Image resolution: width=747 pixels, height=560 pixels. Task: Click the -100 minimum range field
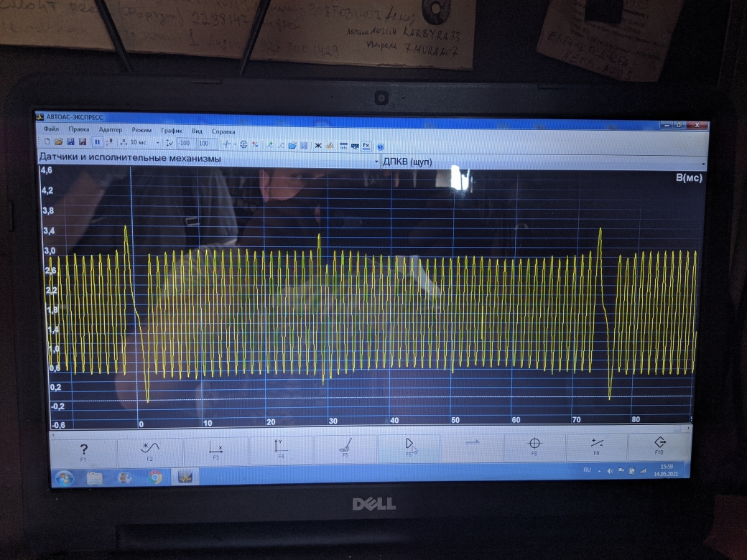pyautogui.click(x=185, y=143)
